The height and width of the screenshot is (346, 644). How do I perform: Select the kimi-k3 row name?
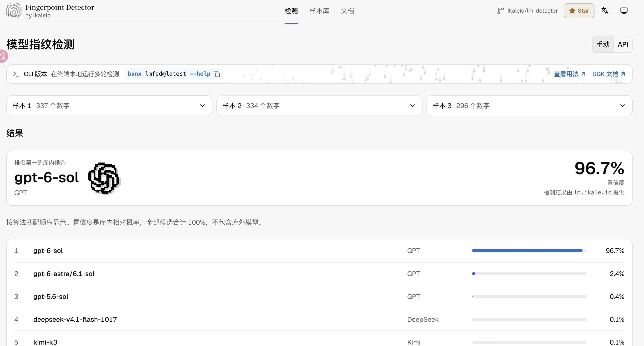coord(45,342)
